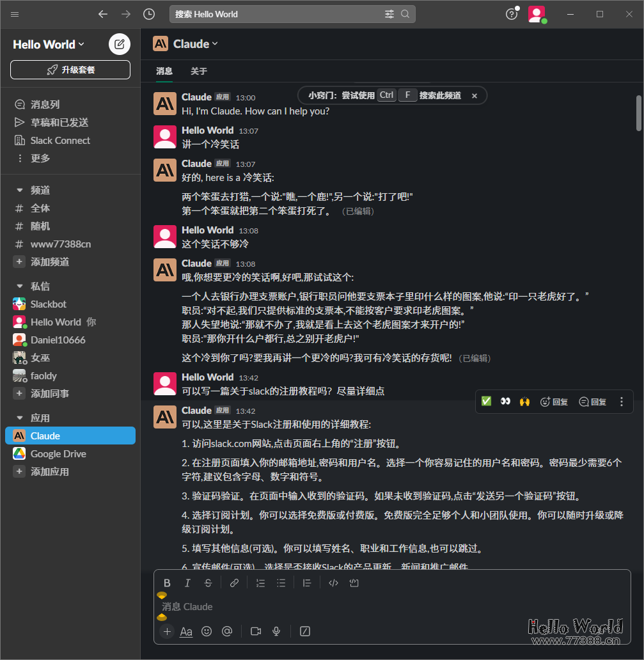Screen dimensions: 644x660
Task: React with the ✅ emoji on the message
Action: (486, 401)
